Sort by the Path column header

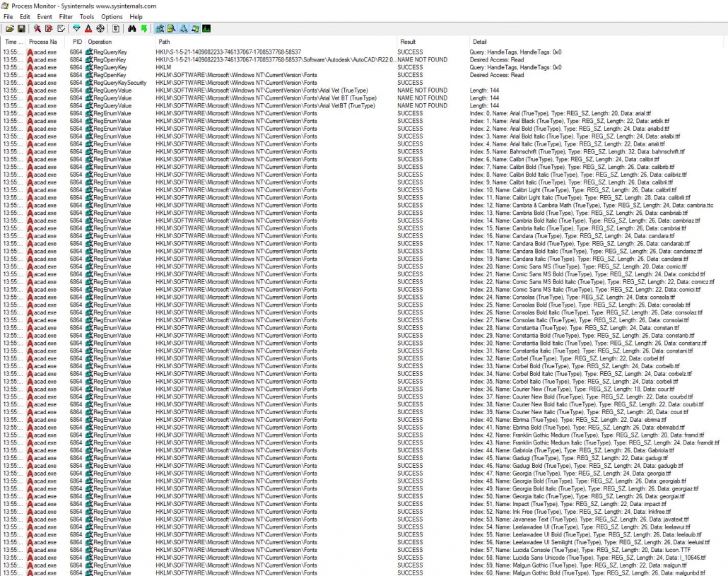(x=276, y=42)
